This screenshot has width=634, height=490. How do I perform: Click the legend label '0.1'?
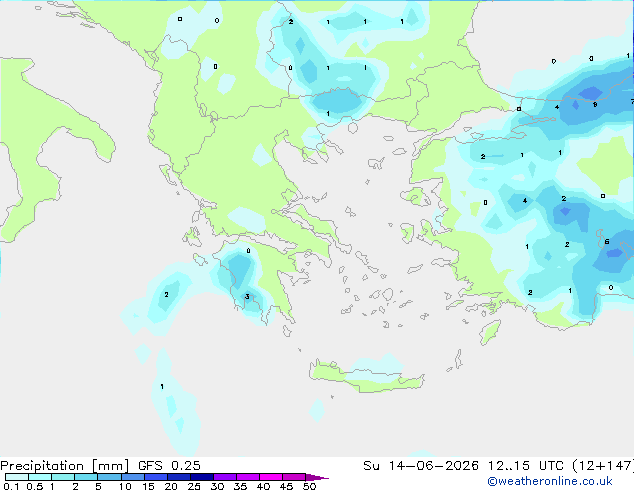[x=11, y=486]
